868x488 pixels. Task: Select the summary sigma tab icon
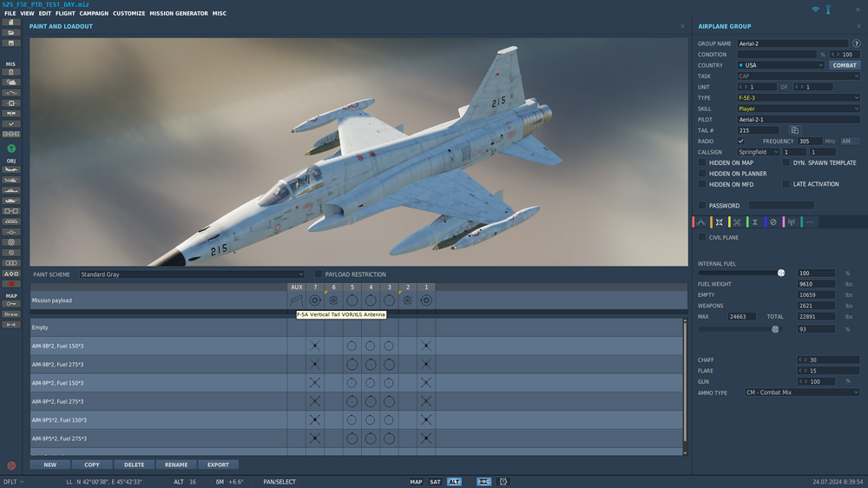click(755, 222)
